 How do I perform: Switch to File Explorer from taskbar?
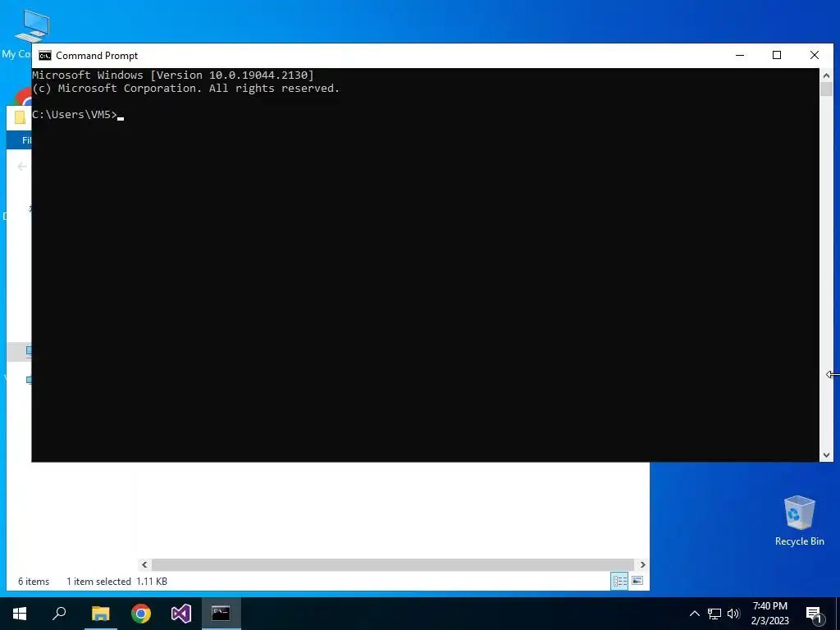[100, 614]
